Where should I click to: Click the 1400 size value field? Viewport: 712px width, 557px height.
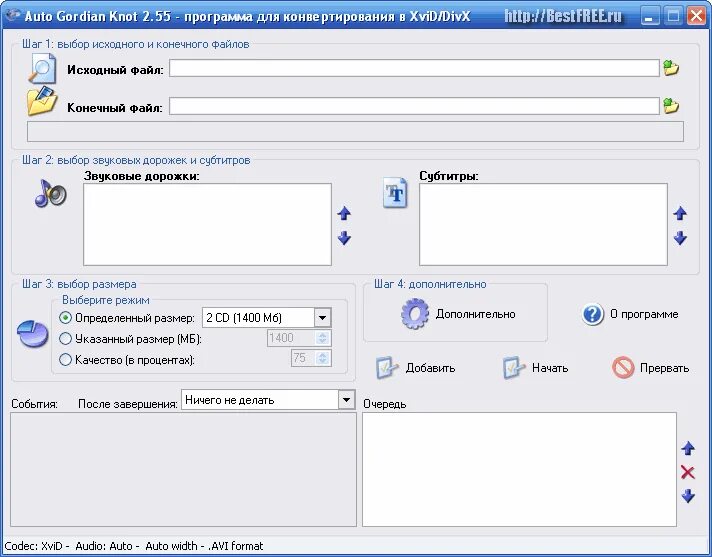(291, 338)
